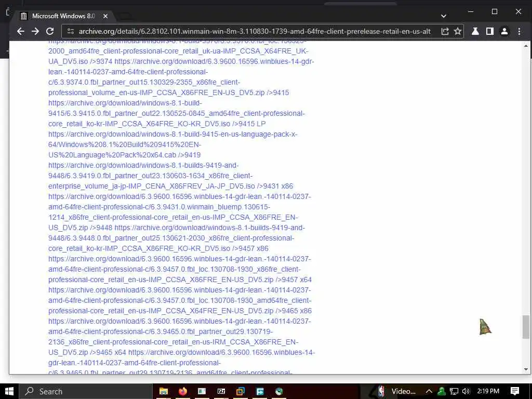
Task: Open the Chrome profile avatar menu
Action: tap(504, 32)
